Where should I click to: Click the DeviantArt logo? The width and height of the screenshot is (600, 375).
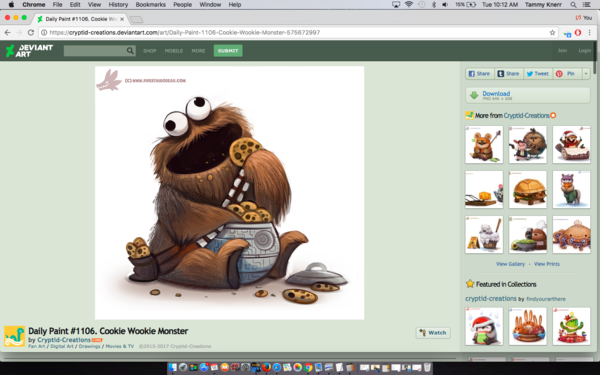pyautogui.click(x=29, y=51)
